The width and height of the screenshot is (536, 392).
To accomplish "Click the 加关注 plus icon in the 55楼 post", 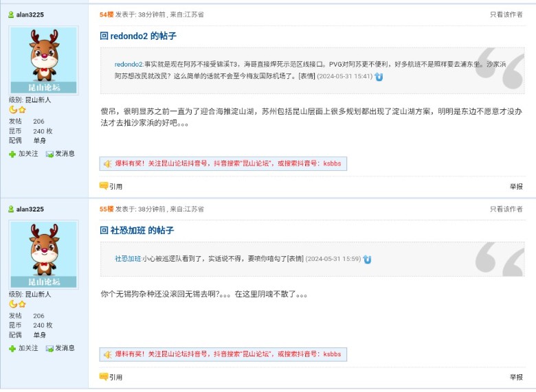I will [12, 349].
